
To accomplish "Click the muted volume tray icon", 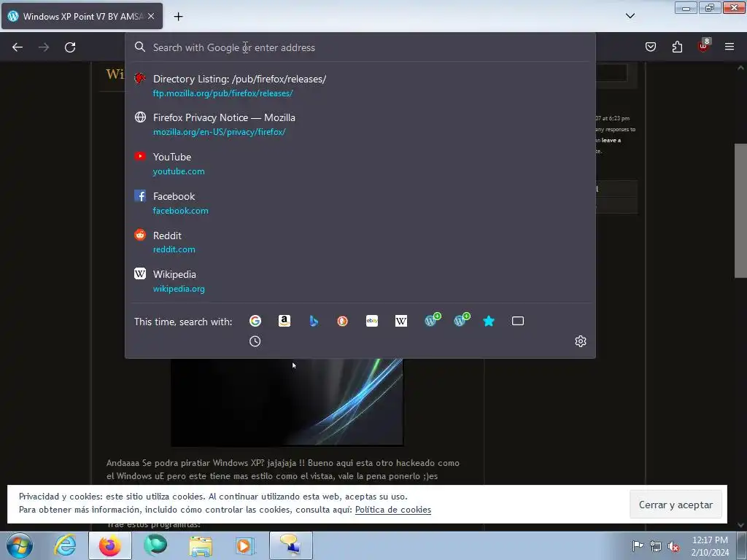I will pos(673,546).
